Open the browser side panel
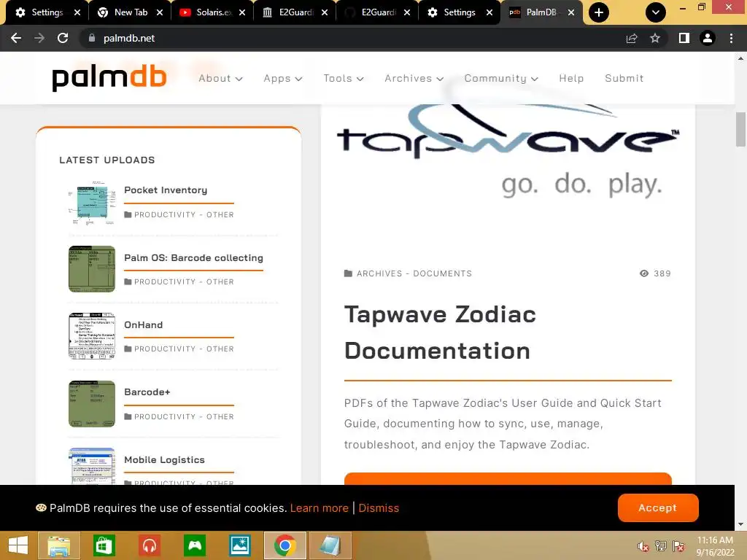747x560 pixels. [x=684, y=38]
